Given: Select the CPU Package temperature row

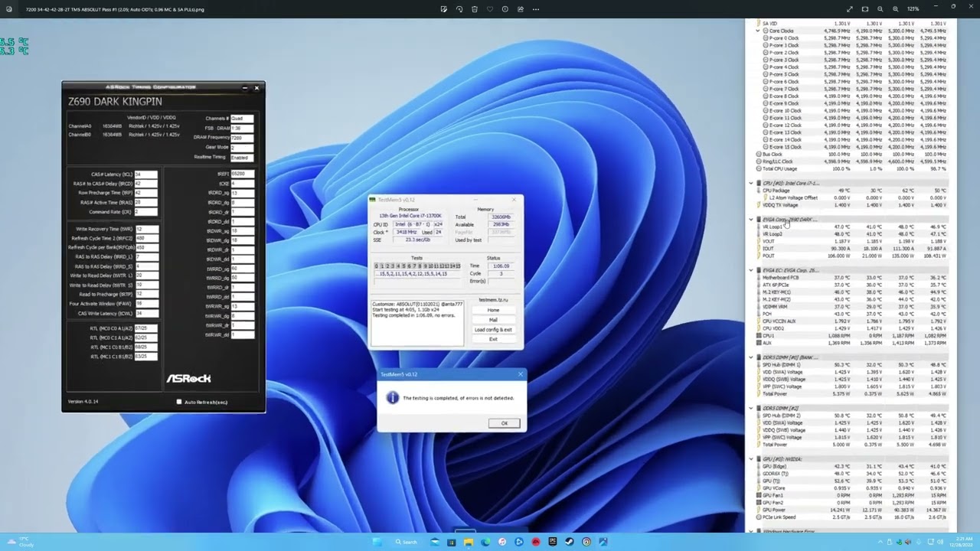Looking at the screenshot, I should (852, 191).
